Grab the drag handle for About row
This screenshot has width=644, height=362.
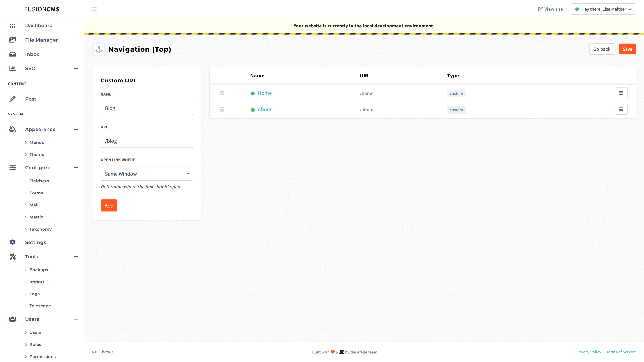[222, 109]
